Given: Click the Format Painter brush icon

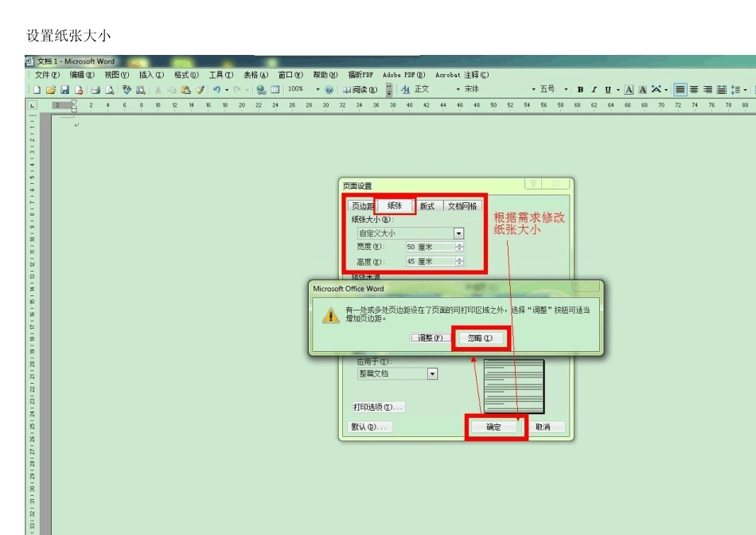Looking at the screenshot, I should click(200, 90).
